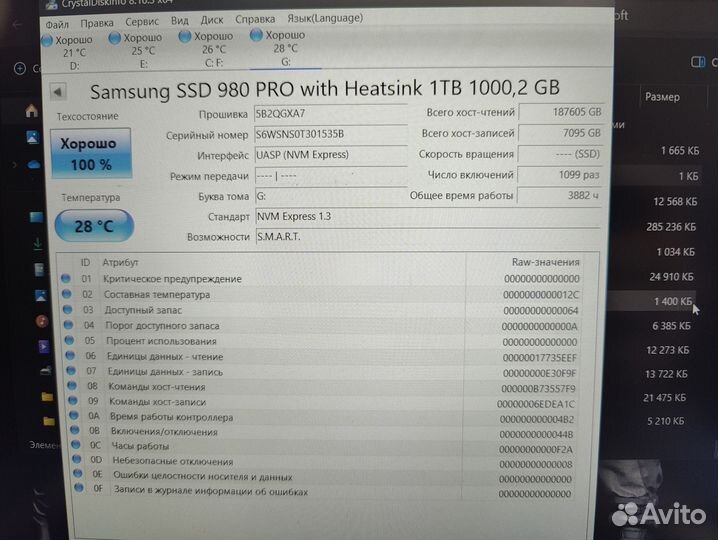Image resolution: width=718 pixels, height=540 pixels.
Task: Select row Небезопасные отключения
Action: [321, 462]
